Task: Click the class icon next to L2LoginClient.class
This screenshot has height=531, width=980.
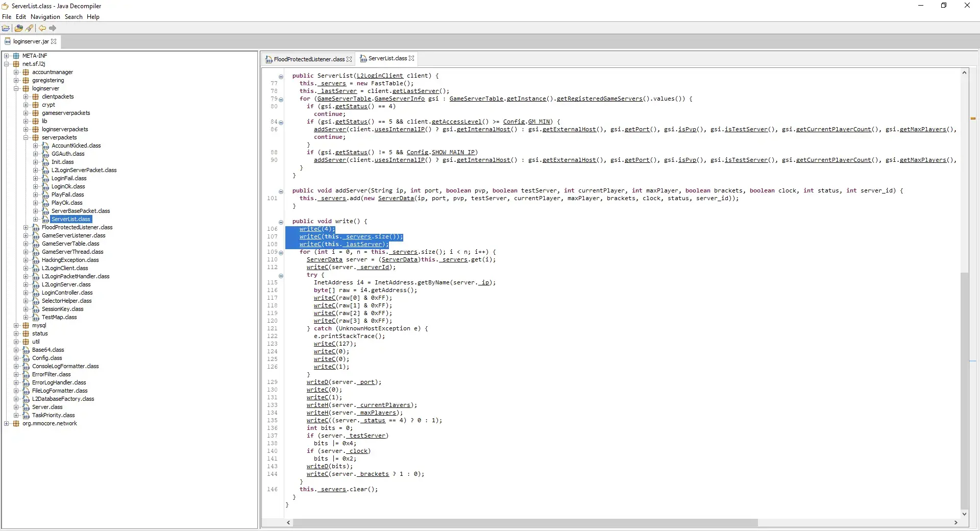Action: 36,269
